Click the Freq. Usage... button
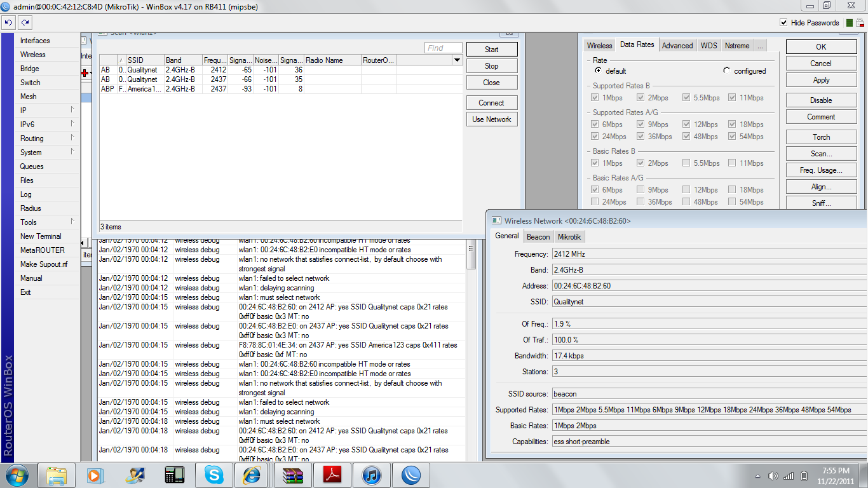 click(x=821, y=170)
